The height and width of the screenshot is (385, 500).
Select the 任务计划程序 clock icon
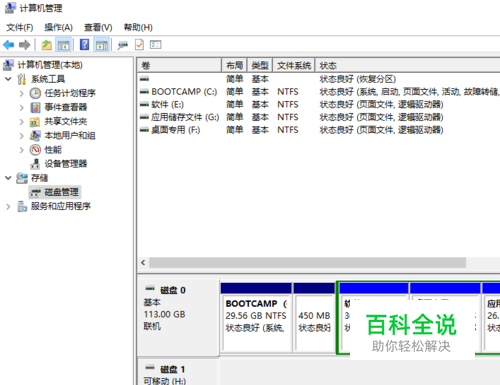pos(35,93)
